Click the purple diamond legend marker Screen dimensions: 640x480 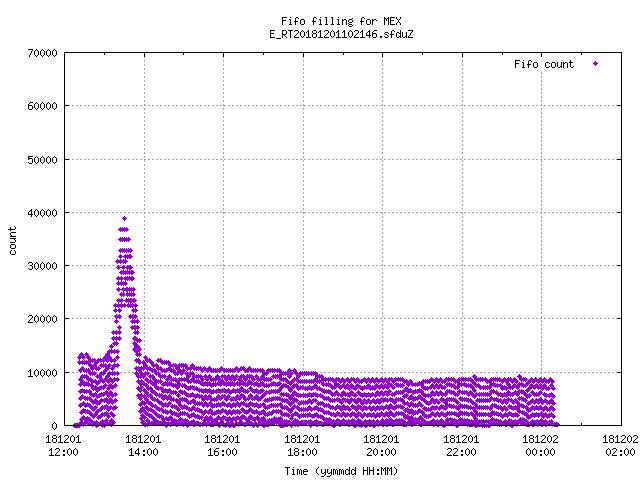(596, 64)
